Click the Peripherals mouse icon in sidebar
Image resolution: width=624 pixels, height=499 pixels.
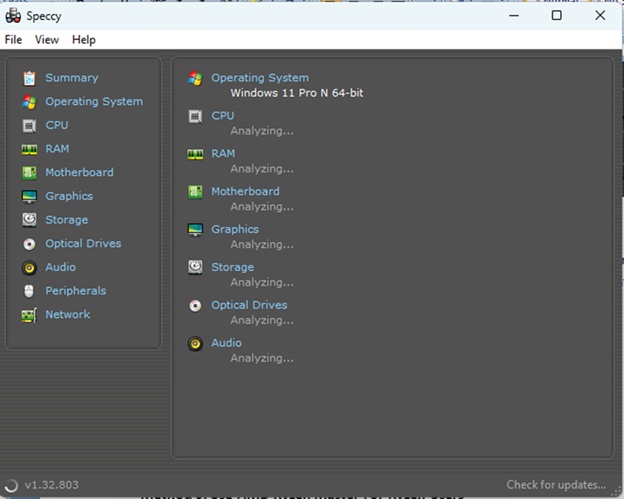pyautogui.click(x=29, y=291)
